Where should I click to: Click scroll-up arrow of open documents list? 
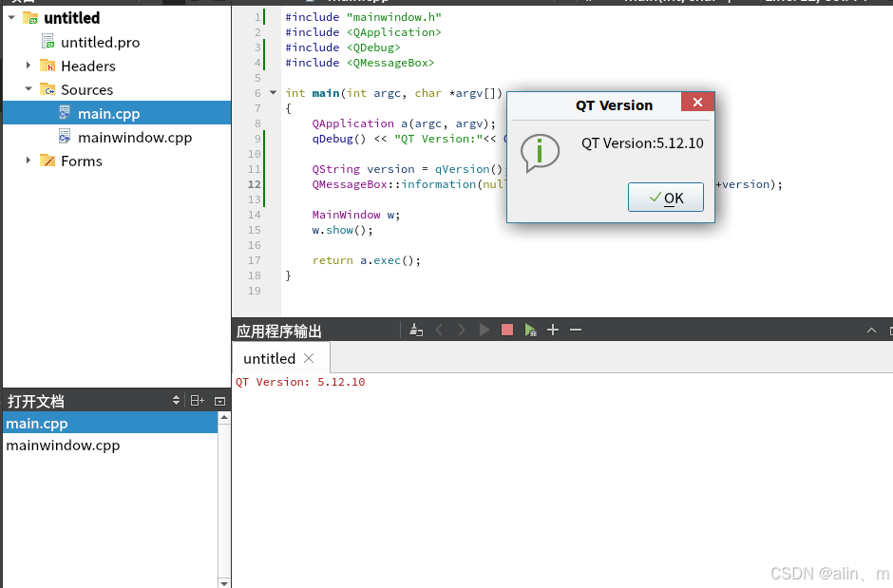[x=224, y=417]
